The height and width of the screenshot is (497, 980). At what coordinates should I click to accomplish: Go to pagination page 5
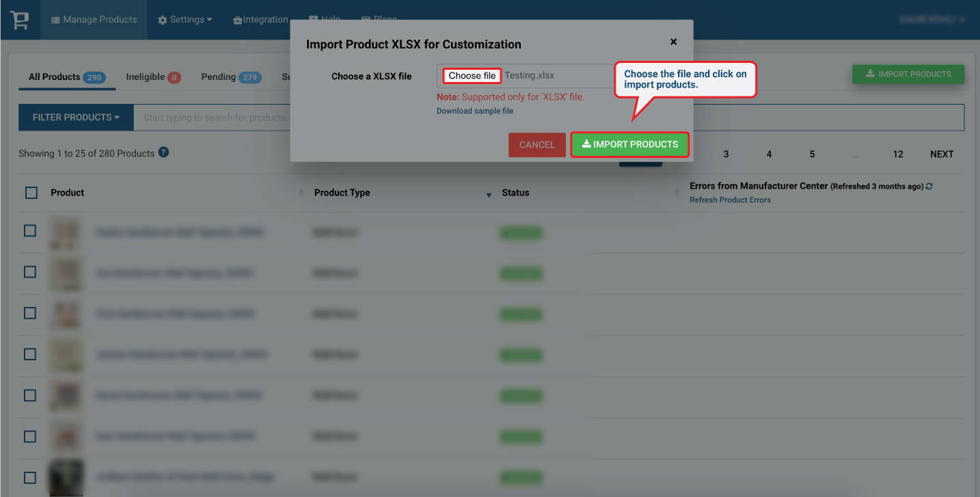812,154
